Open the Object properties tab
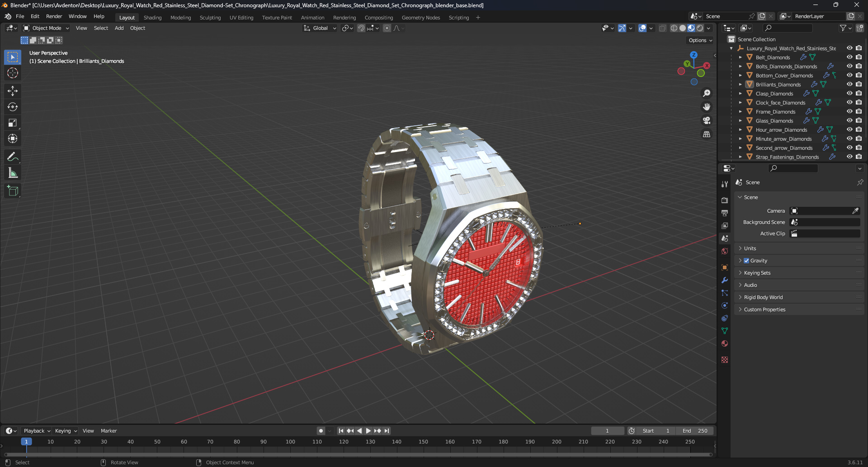The height and width of the screenshot is (467, 868). pyautogui.click(x=725, y=267)
